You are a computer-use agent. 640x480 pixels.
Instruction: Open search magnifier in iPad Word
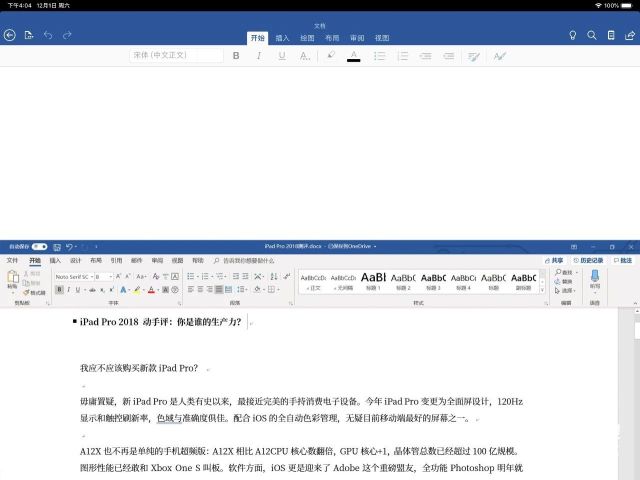[591, 35]
